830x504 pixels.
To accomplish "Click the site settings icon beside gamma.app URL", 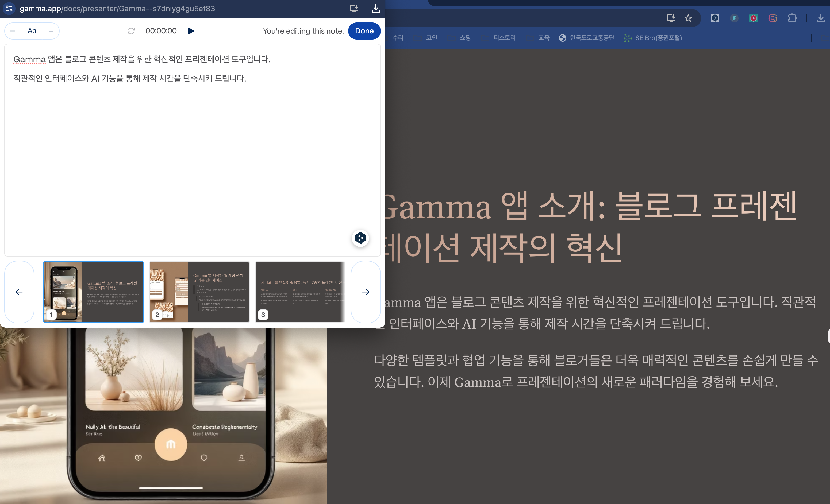I will (9, 8).
